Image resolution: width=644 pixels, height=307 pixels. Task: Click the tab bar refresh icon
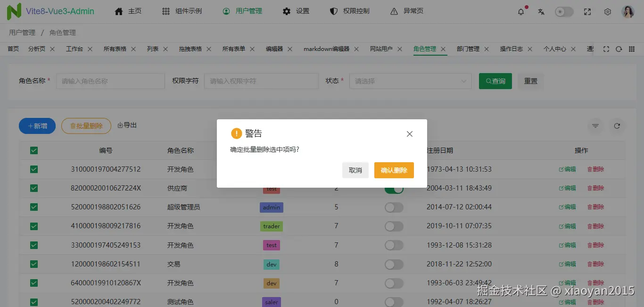(x=619, y=49)
